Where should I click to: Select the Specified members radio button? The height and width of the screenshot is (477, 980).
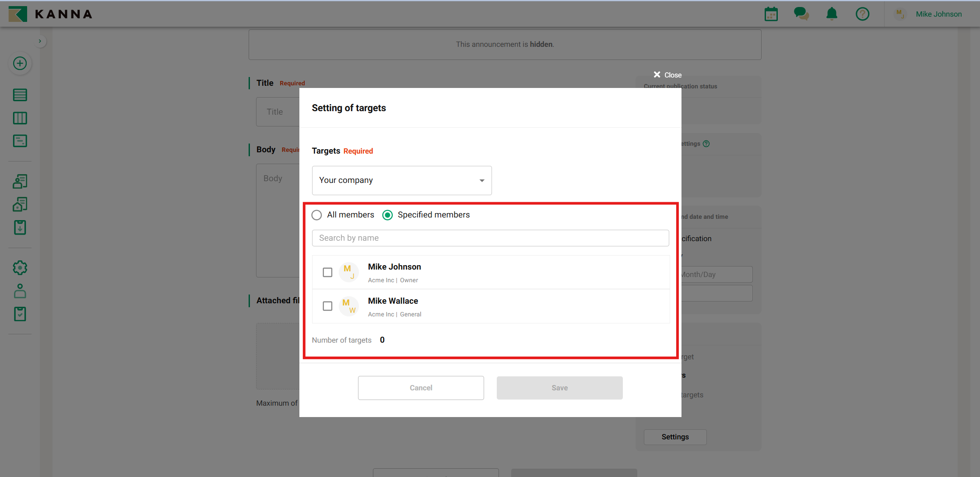[x=387, y=215]
